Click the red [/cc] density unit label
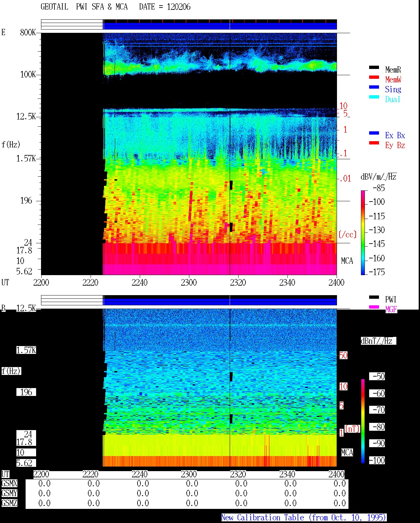 coord(347,234)
